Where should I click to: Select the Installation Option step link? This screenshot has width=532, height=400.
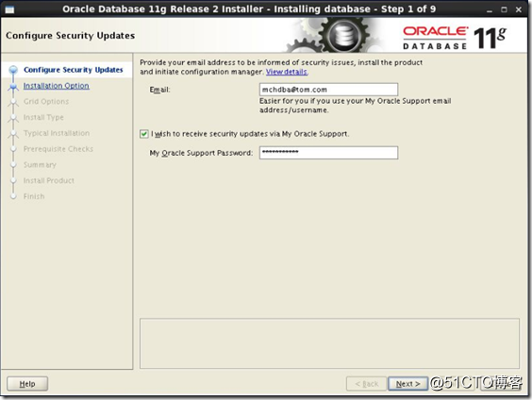57,86
